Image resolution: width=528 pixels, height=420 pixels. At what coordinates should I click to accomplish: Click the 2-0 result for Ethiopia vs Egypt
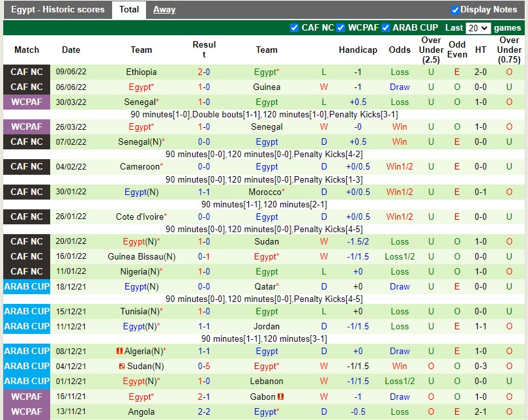204,72
